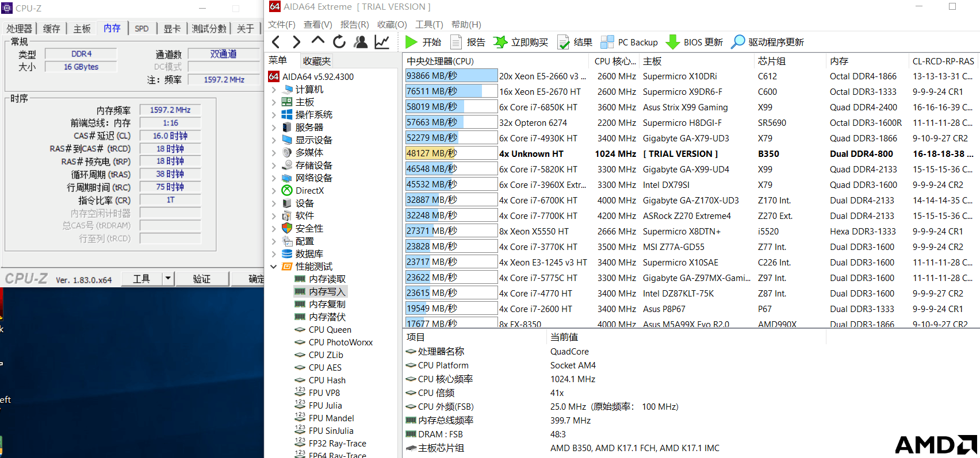The image size is (980, 458).
Task: Expand the DirectX tree node
Action: 274,191
